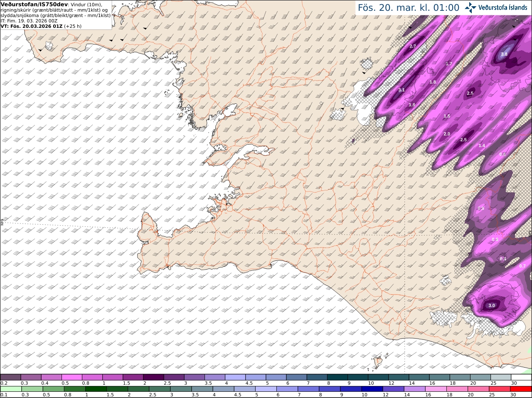This screenshot has width=532, height=398.
Task: Click the Veðurstofa Íslands logo
Action: (x=496, y=7)
